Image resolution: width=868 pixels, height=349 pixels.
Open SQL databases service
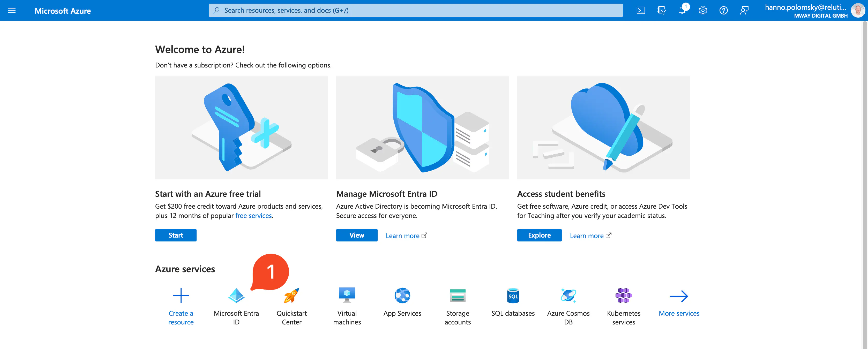513,296
